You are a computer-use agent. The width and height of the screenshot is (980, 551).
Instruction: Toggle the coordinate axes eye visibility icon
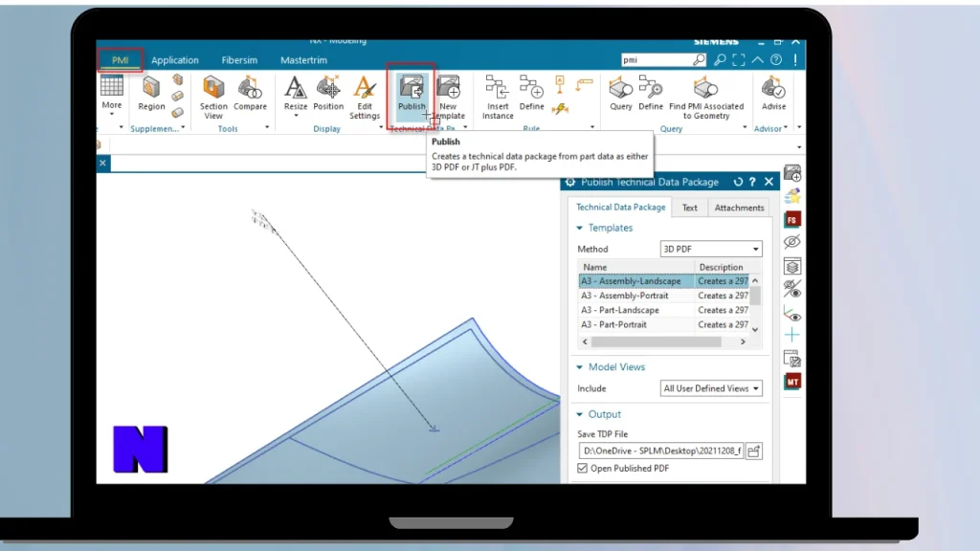(791, 315)
